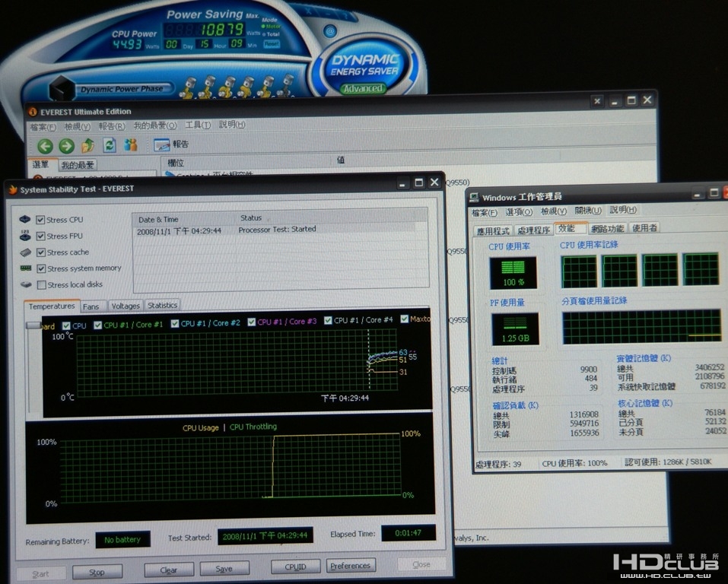Click the Clear button
This screenshot has height=584, width=728.
tap(169, 570)
